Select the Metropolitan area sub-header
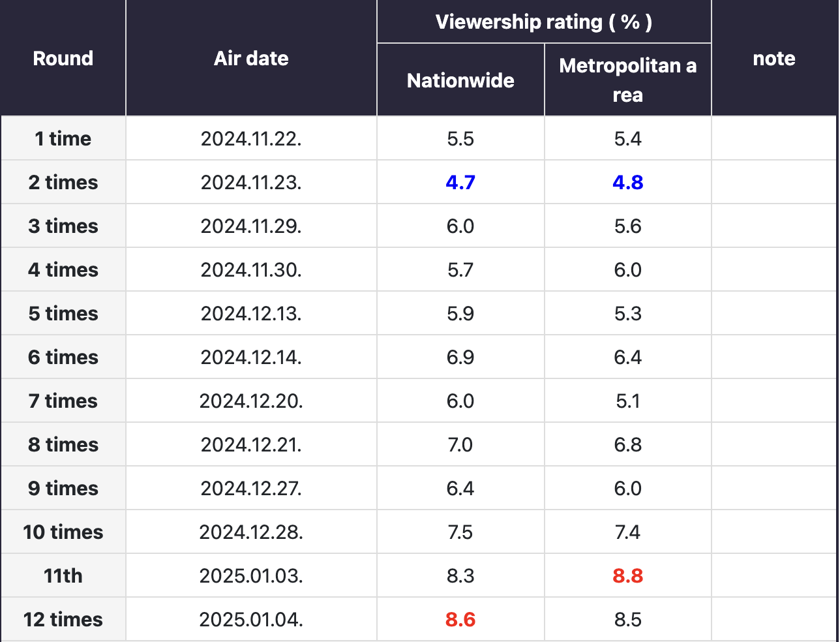840x642 pixels. (x=627, y=80)
